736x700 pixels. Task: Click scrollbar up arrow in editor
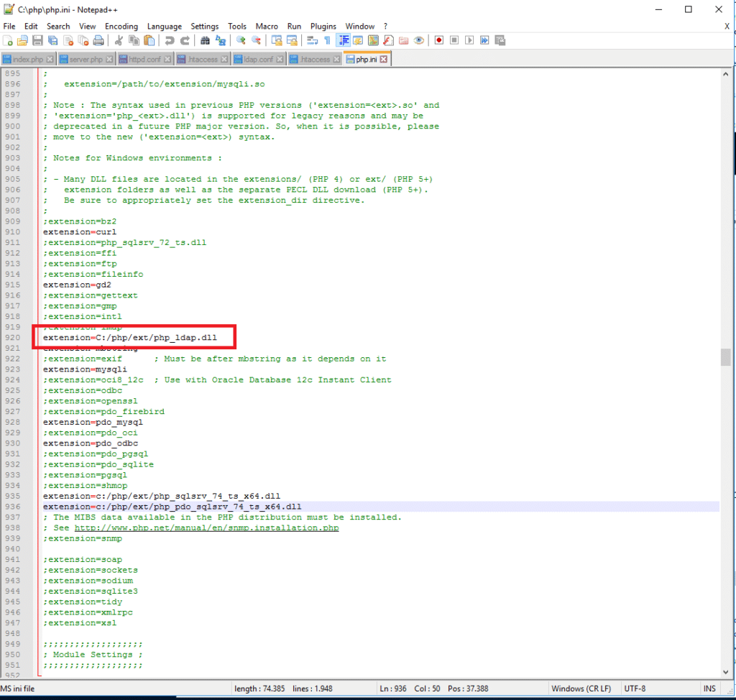coord(726,74)
